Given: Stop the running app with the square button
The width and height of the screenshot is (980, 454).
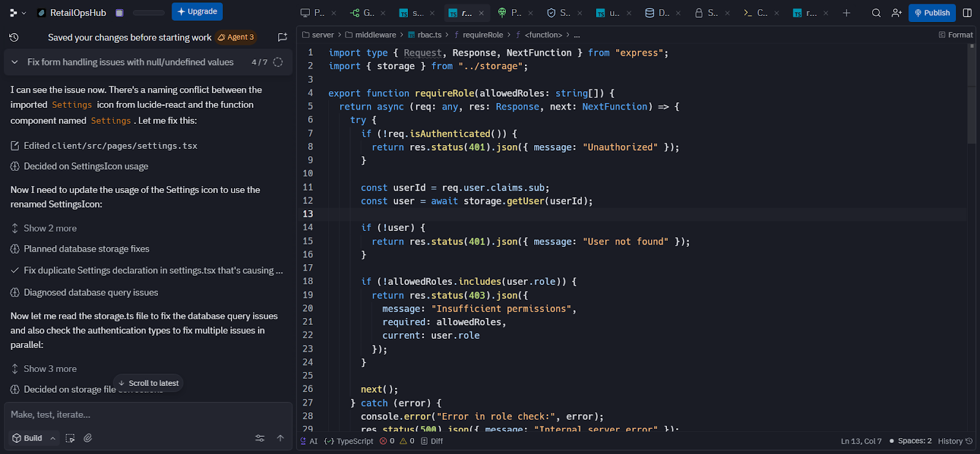Looking at the screenshot, I should pos(119,13).
